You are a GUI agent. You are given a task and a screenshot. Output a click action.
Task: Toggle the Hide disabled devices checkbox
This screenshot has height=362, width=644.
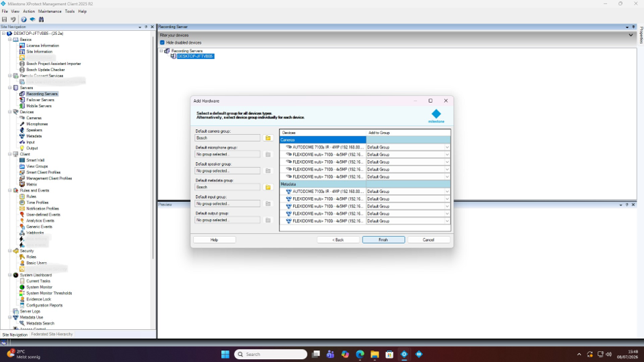pyautogui.click(x=162, y=42)
